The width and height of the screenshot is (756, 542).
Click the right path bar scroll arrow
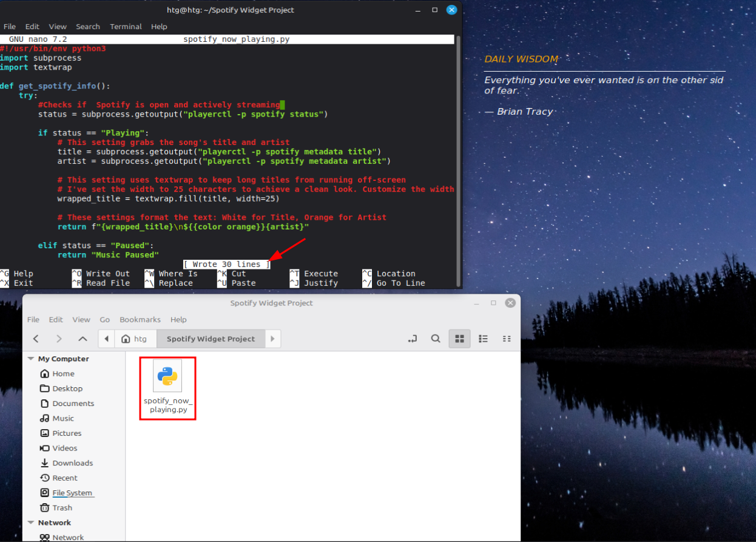(272, 339)
